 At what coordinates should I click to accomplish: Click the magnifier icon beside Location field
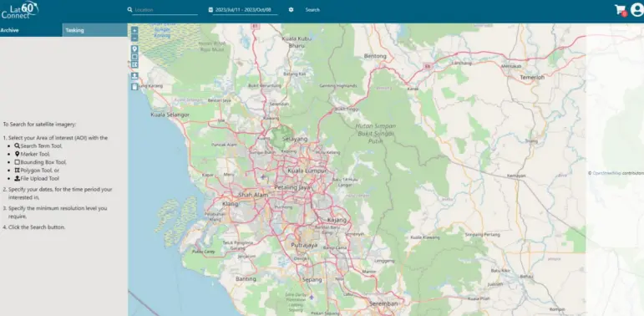(129, 10)
